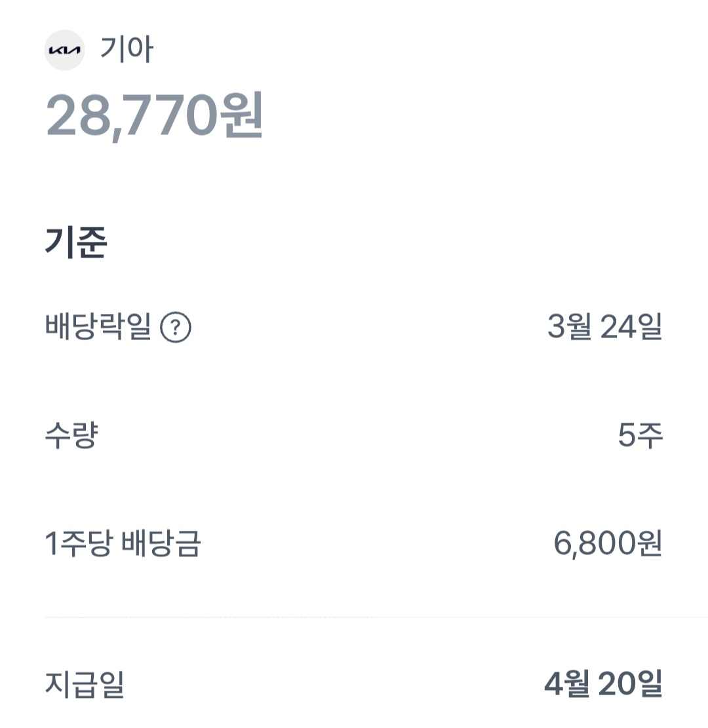Click the divider line above 지급일
This screenshot has height=728, width=708.
click(x=376, y=617)
